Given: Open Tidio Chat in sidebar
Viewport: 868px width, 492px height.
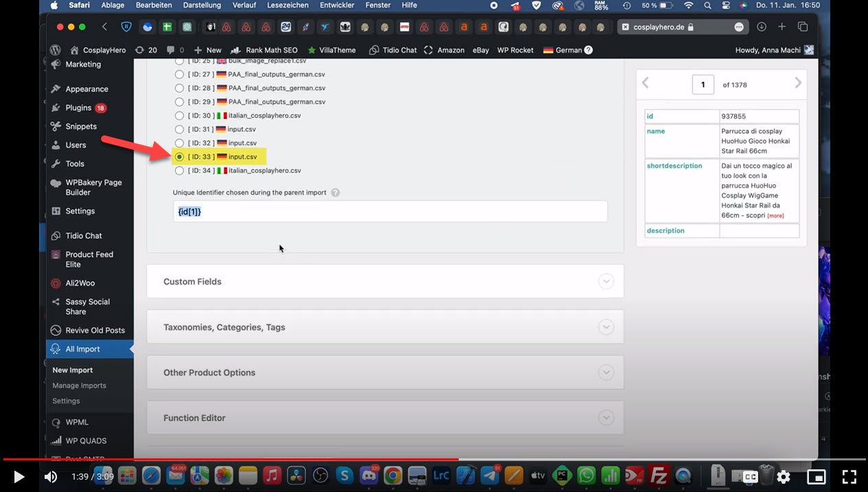Looking at the screenshot, I should click(x=84, y=236).
